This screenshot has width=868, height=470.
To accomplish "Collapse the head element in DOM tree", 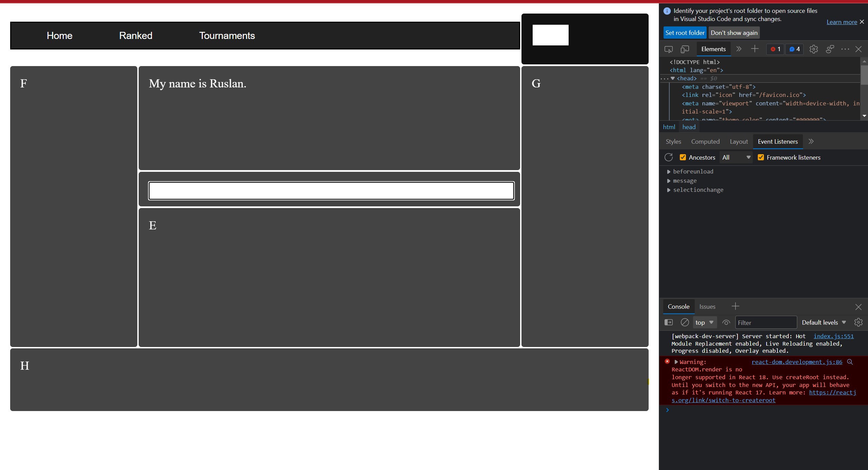I will [673, 78].
